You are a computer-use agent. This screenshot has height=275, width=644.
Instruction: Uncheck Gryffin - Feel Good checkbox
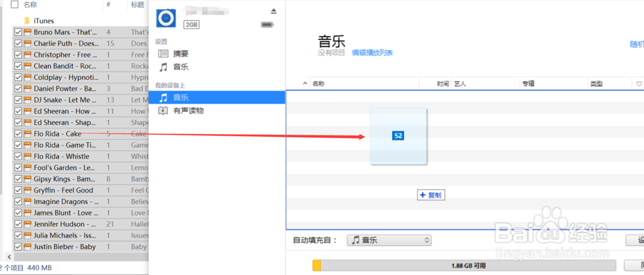[x=17, y=191]
